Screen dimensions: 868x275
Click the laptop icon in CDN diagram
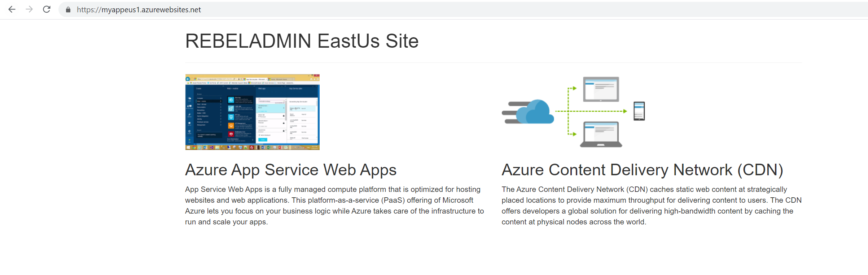601,134
